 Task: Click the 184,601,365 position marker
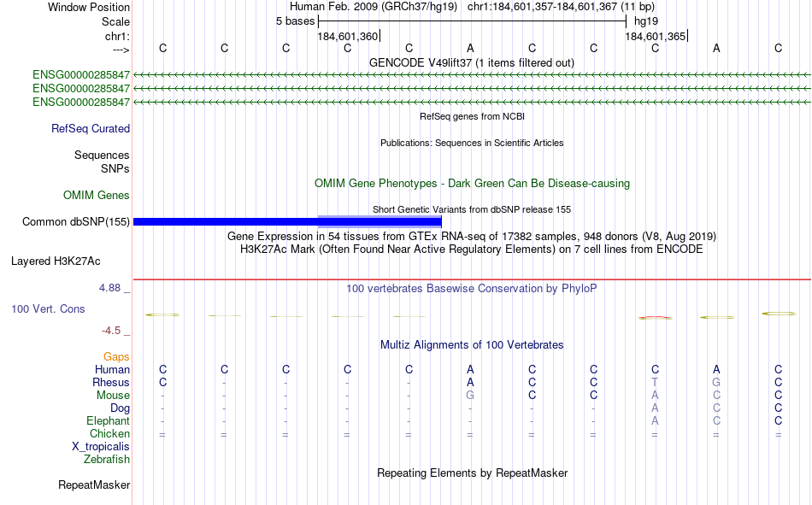pos(656,36)
